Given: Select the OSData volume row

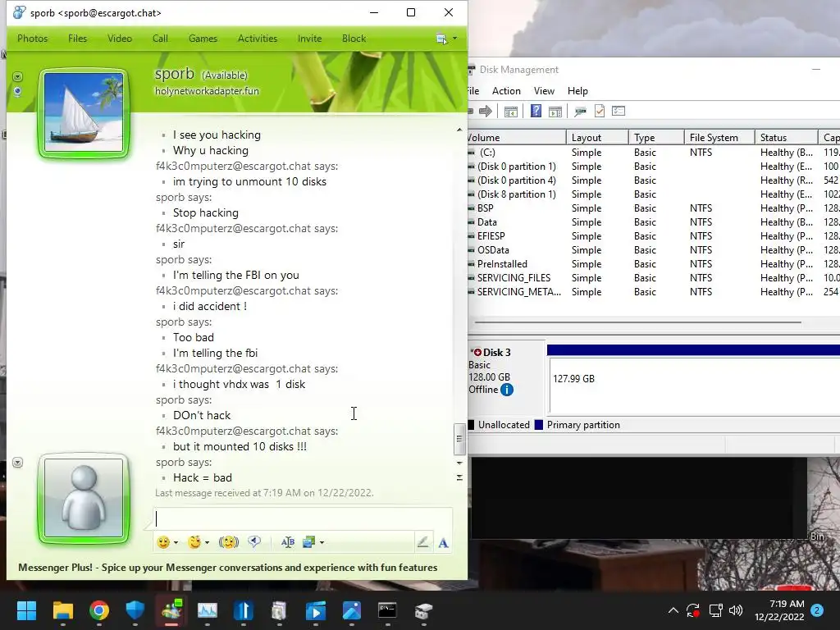Looking at the screenshot, I should pyautogui.click(x=654, y=250).
